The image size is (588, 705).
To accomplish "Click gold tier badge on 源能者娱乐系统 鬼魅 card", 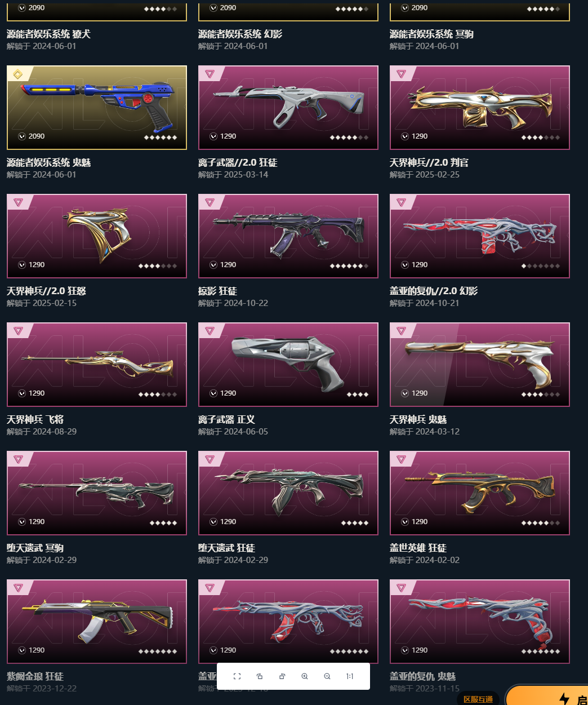I will [x=18, y=74].
